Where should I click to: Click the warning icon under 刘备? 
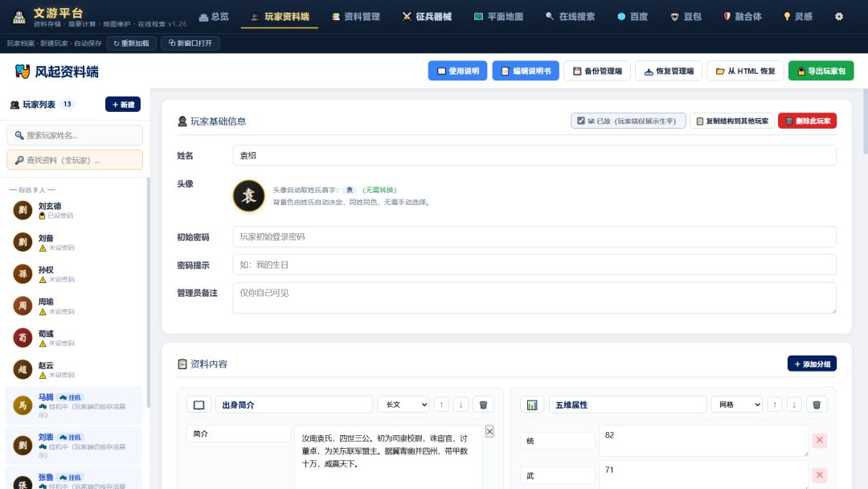point(42,248)
